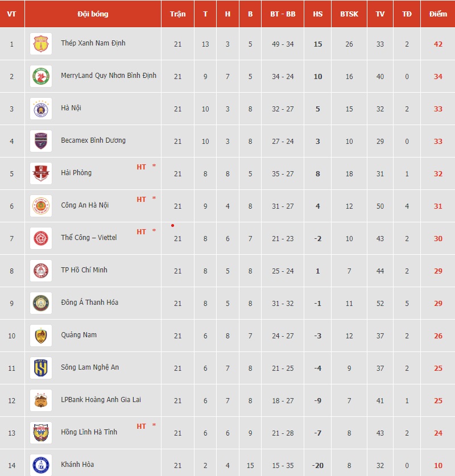Select the Sông Lam Nghệ An badge
The height and width of the screenshot is (476, 455).
(x=41, y=368)
